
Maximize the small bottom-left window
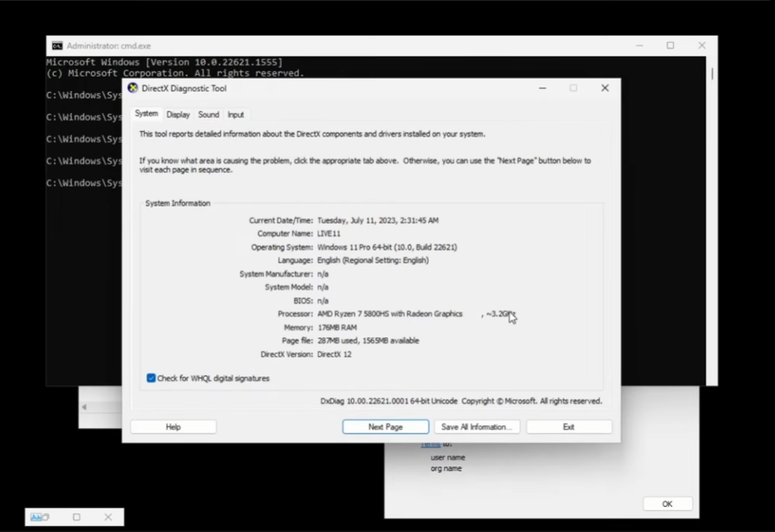click(76, 517)
